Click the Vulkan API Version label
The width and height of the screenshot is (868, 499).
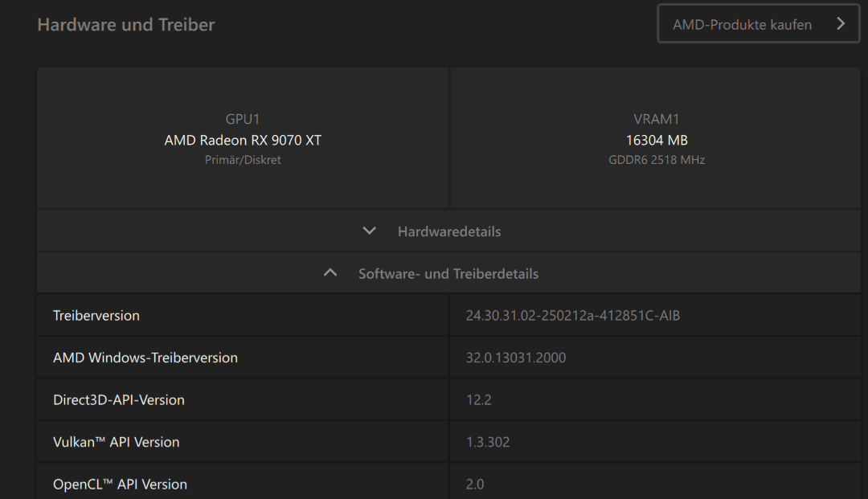[x=117, y=442]
